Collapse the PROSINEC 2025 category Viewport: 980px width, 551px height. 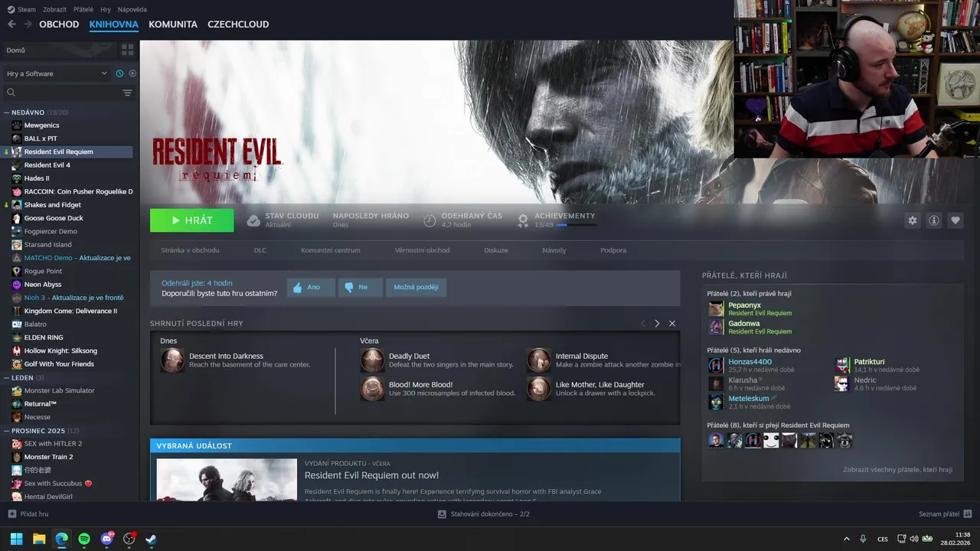[6, 430]
